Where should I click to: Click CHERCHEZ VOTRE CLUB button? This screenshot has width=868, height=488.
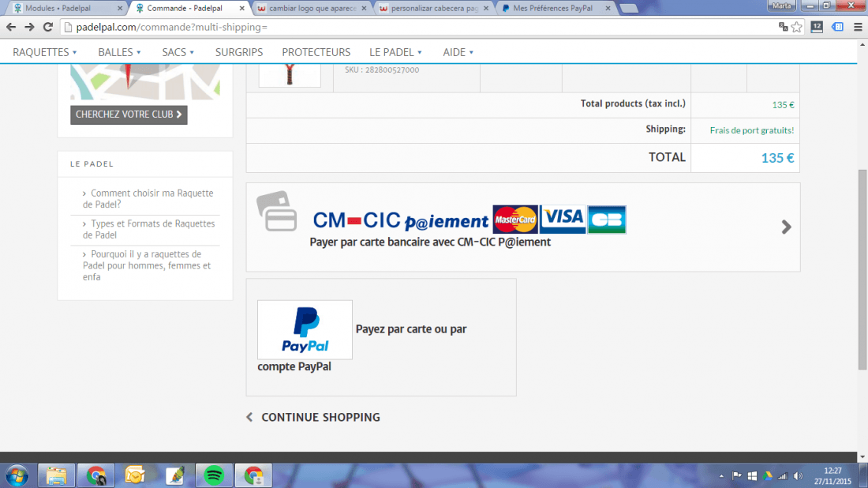point(129,114)
